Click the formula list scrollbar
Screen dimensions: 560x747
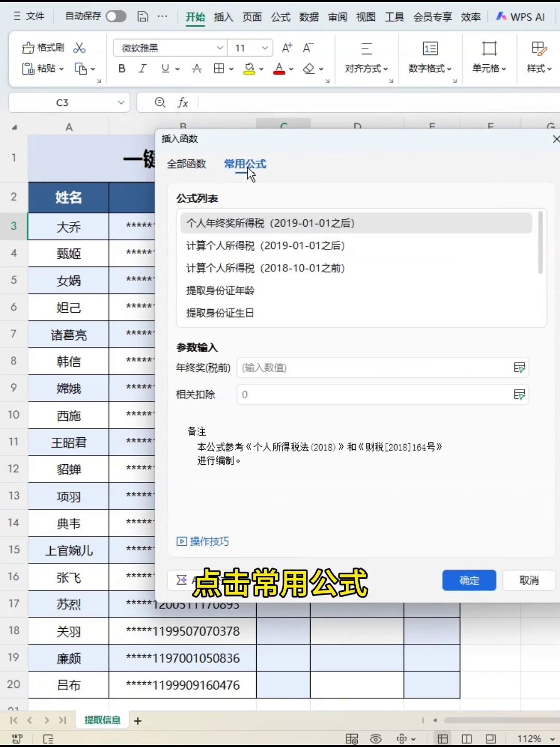click(x=540, y=242)
